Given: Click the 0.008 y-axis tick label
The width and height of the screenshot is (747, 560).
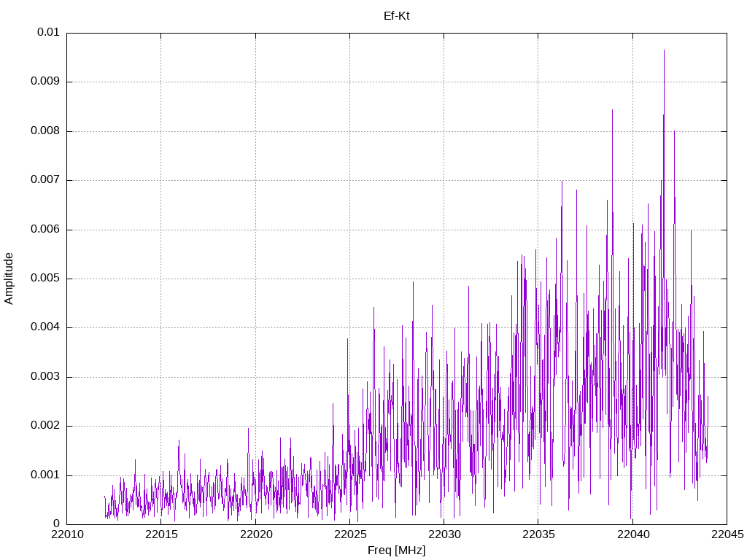Looking at the screenshot, I should click(x=44, y=131).
